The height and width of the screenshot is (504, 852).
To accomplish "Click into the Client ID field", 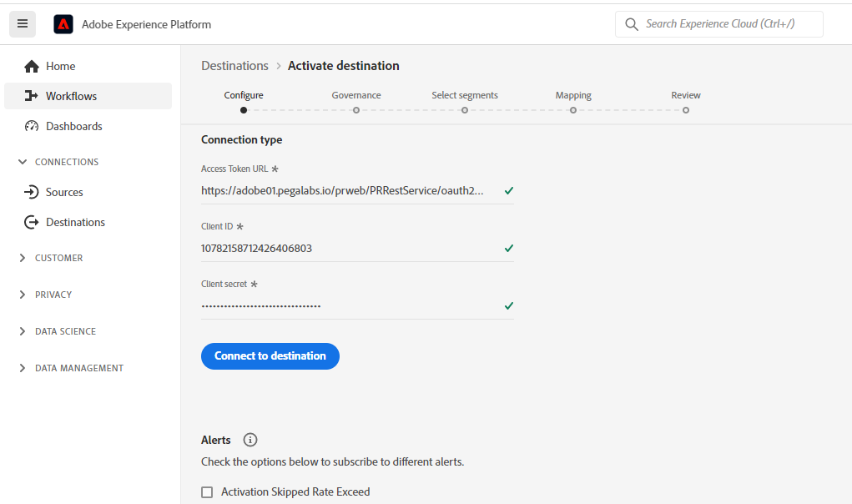I will (x=350, y=248).
